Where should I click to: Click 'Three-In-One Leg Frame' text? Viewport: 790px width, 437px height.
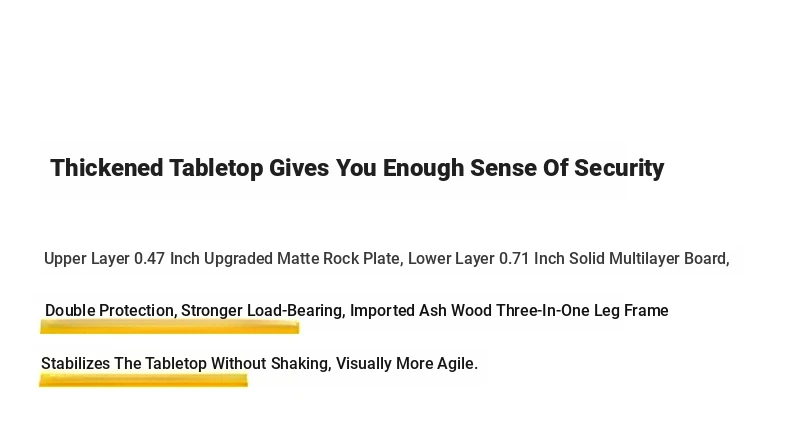click(582, 310)
